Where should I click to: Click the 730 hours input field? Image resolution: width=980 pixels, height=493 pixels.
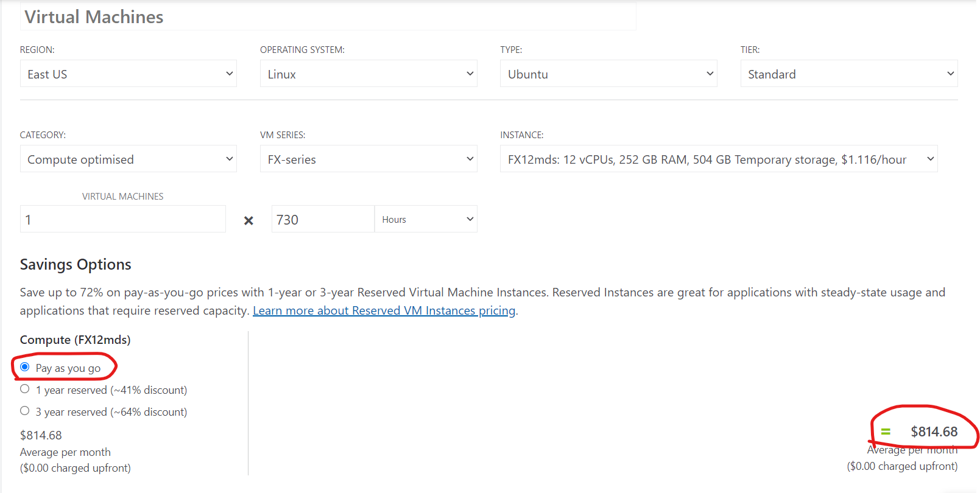(x=323, y=219)
